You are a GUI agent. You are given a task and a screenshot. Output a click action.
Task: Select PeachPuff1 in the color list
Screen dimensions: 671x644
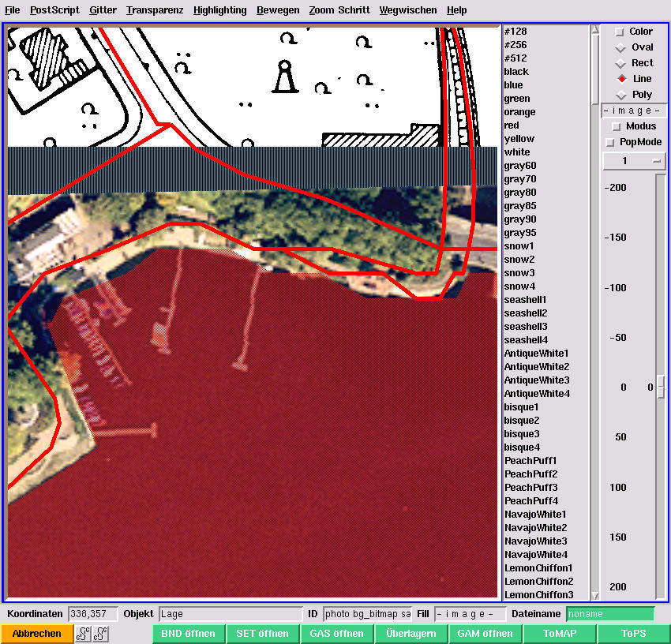tap(530, 460)
